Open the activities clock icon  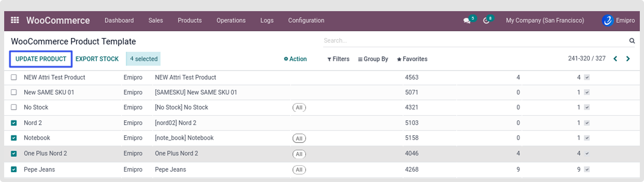point(486,21)
